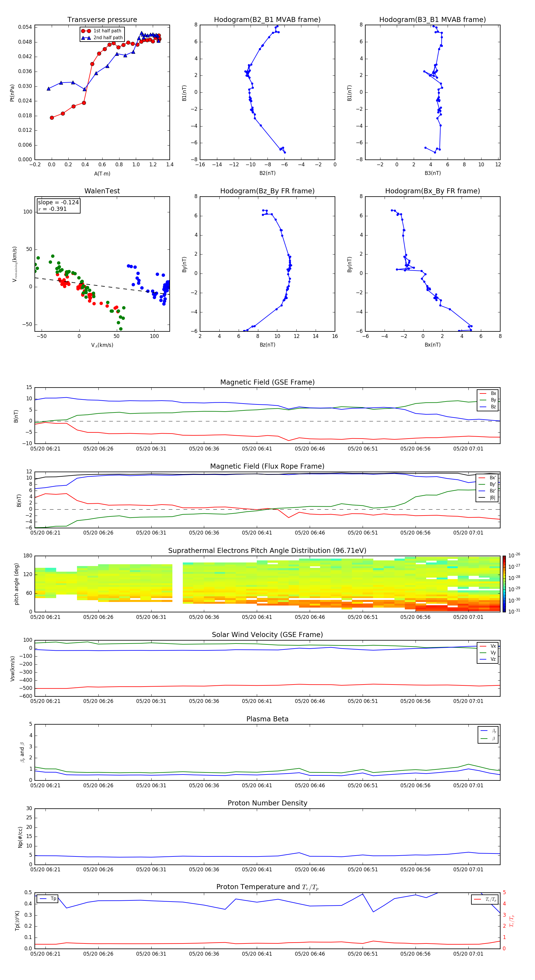Click the B3(nT) axis label

(x=432, y=173)
